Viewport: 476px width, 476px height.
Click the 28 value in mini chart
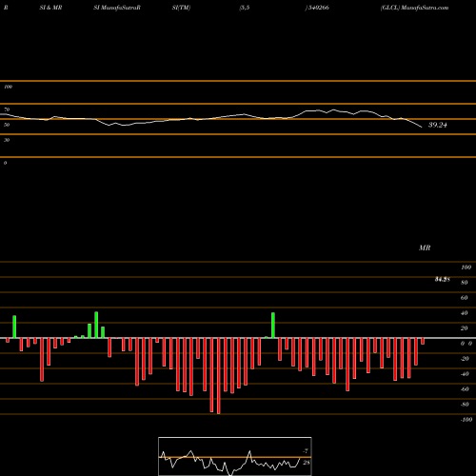point(307,463)
